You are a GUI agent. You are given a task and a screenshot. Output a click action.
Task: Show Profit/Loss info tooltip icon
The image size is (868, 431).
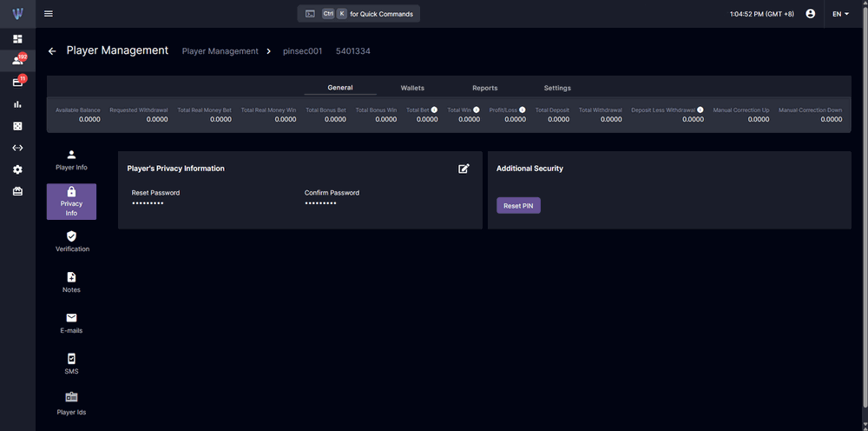[x=523, y=109]
